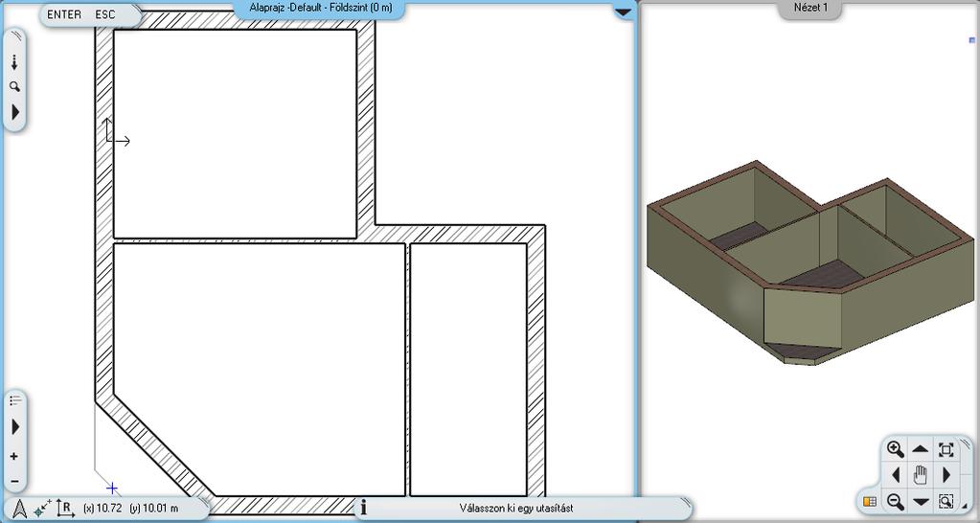
Task: Click the small blue square at the 3D view's top-right
Action: [972, 40]
